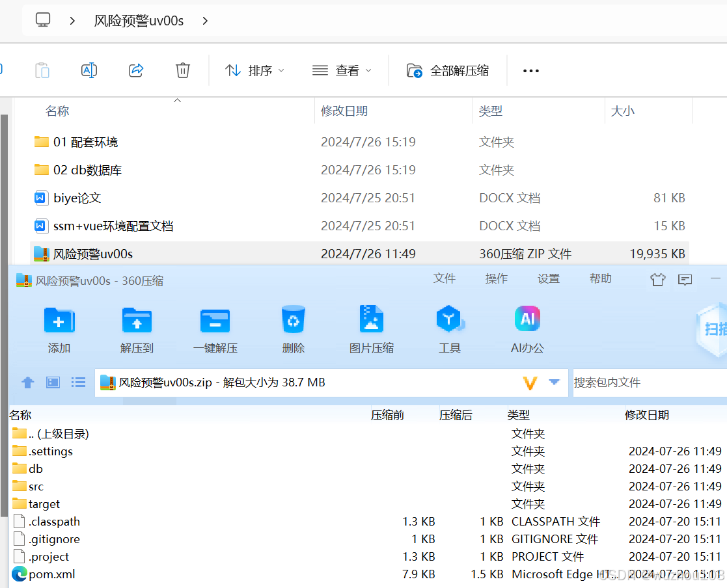Click the 搜索包内文件 search field
727x588 pixels.
(x=644, y=382)
